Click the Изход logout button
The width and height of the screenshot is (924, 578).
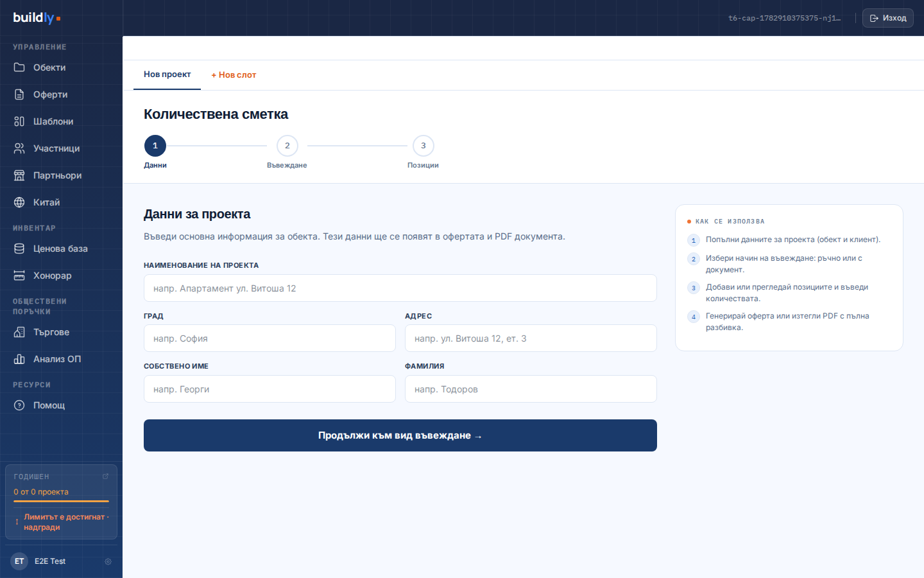(x=888, y=18)
